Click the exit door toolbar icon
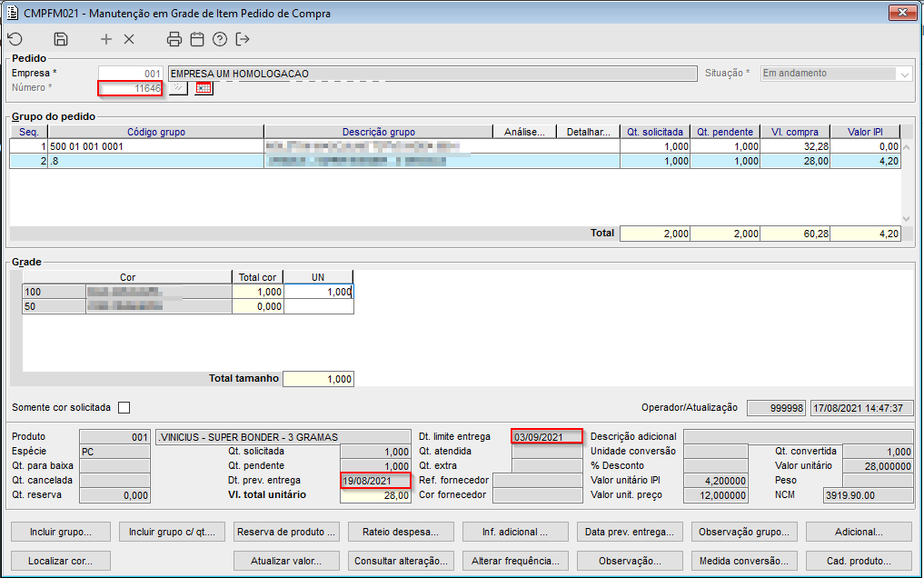This screenshot has height=578, width=924. point(243,39)
